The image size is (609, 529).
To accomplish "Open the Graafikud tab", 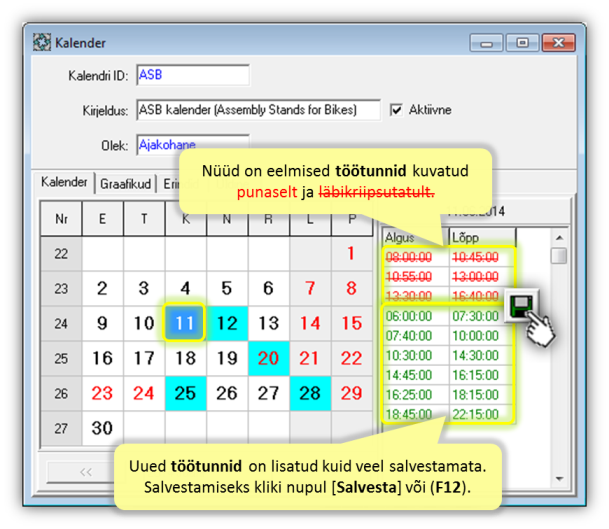I will 125,184.
